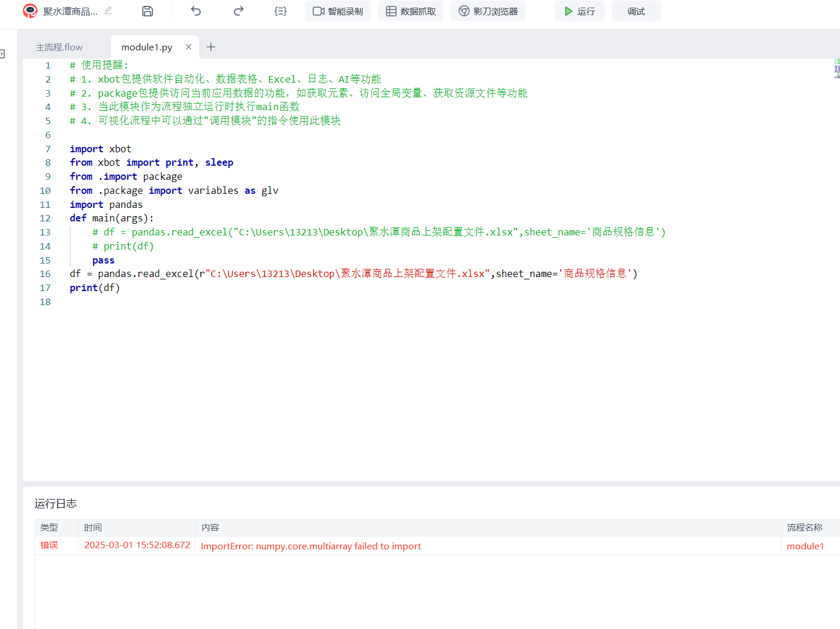Select the module1.py tab
Image resolution: width=840 pixels, height=629 pixels.
(146, 47)
